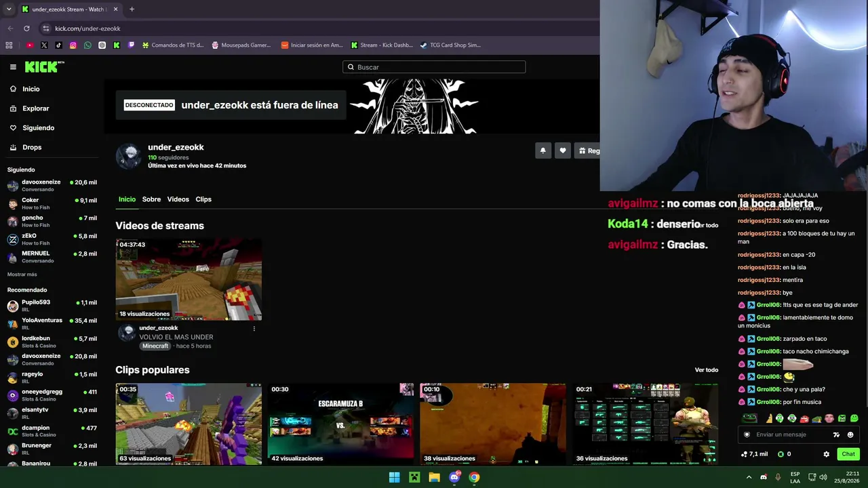Viewport: 868px width, 488px height.
Task: Open the video options three-dot menu
Action: [x=254, y=329]
